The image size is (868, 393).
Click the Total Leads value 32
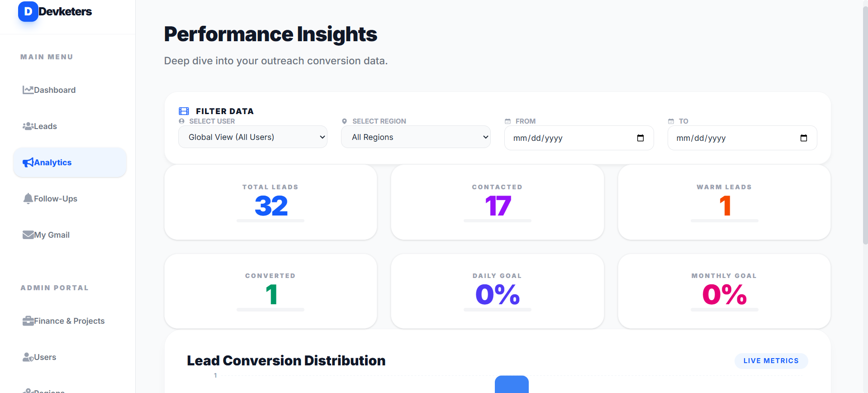point(271,206)
